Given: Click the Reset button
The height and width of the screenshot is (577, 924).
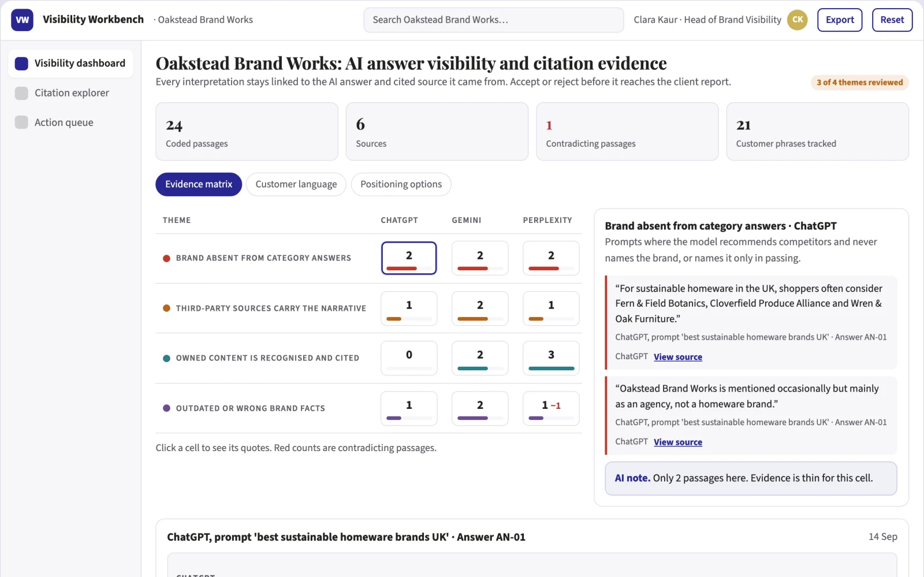Looking at the screenshot, I should tap(892, 20).
